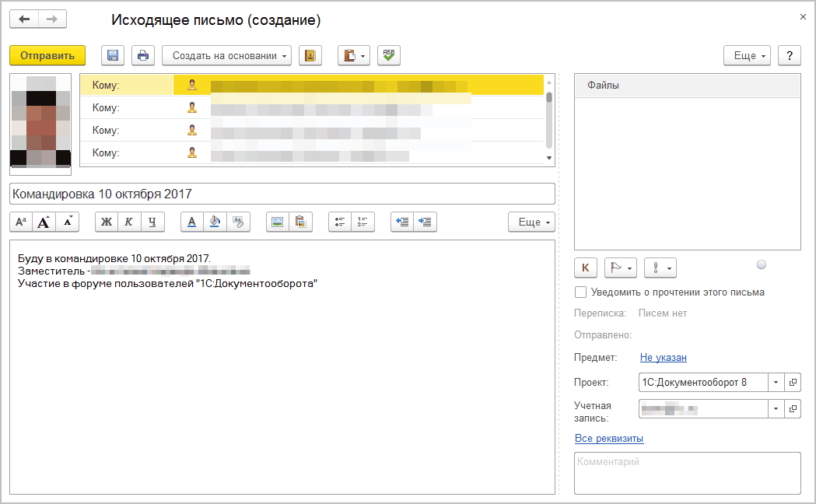816x504 pixels.
Task: Open the Учетная запись item icon
Action: (x=793, y=409)
